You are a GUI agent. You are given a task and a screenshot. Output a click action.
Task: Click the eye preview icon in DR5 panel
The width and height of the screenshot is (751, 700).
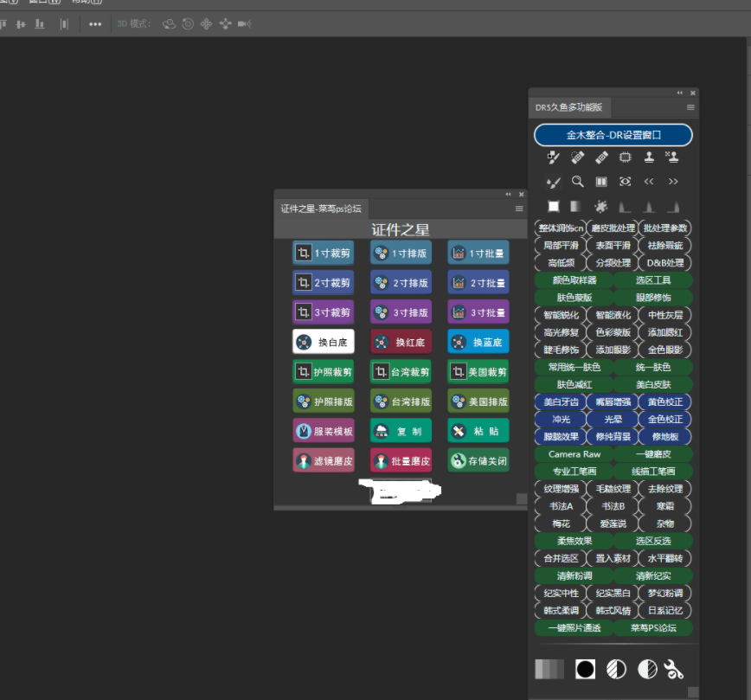click(625, 182)
